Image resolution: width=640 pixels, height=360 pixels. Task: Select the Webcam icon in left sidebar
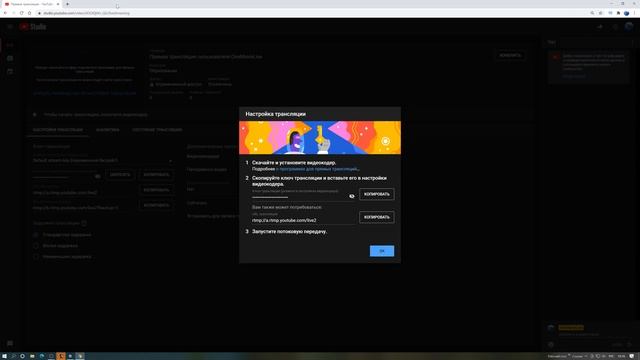pos(10,58)
